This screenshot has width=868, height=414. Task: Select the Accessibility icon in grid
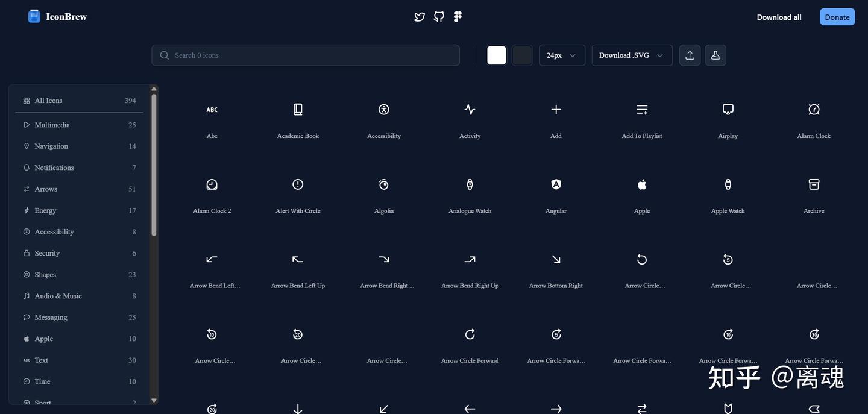point(384,110)
